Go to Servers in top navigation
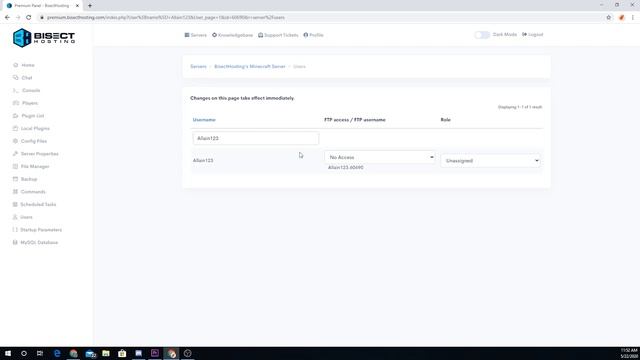Image resolution: width=640 pixels, height=360 pixels. (196, 35)
